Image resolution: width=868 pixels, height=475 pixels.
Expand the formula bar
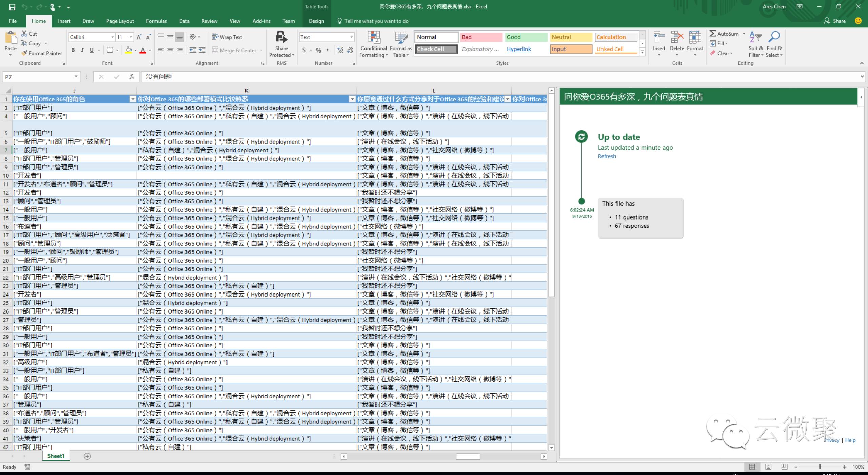(x=862, y=77)
